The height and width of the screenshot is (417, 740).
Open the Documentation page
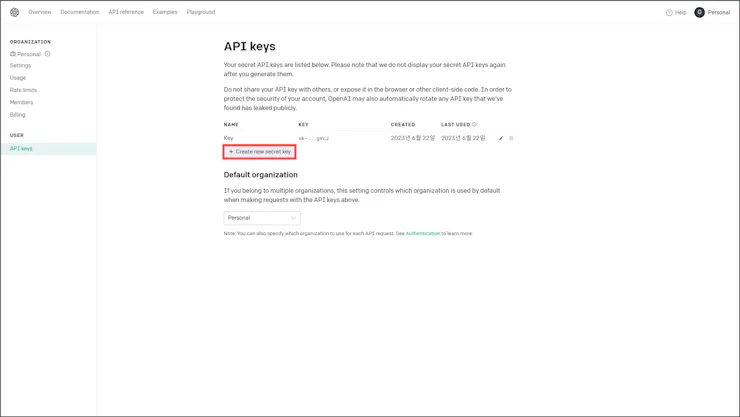click(80, 12)
